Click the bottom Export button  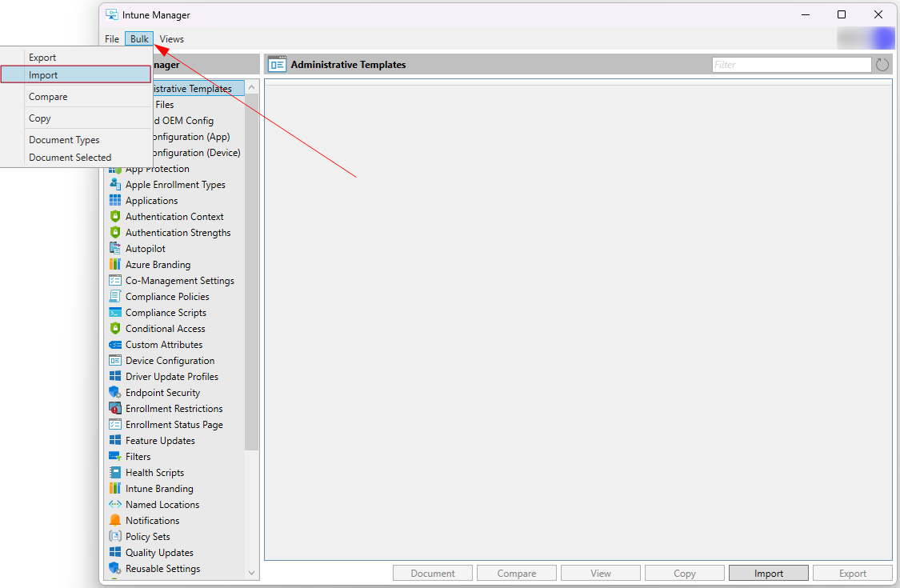click(x=852, y=573)
